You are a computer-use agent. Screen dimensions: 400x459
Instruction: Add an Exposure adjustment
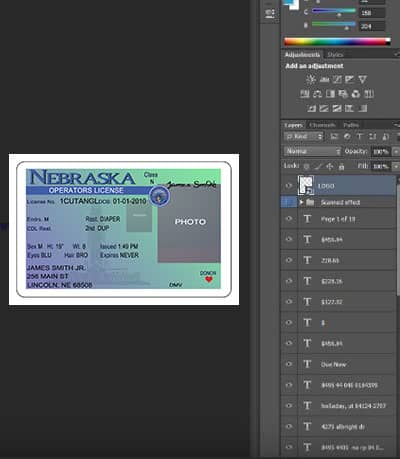[x=350, y=79]
